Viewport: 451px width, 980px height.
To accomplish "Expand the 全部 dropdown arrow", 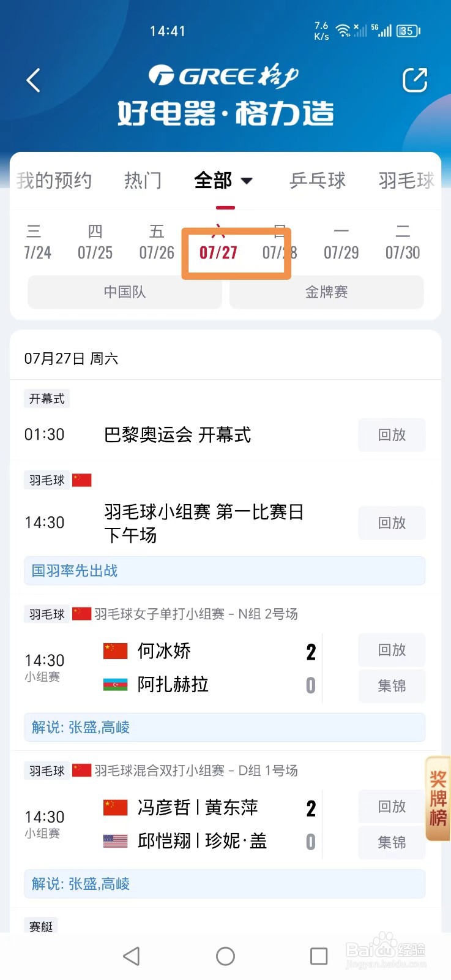I will [247, 181].
